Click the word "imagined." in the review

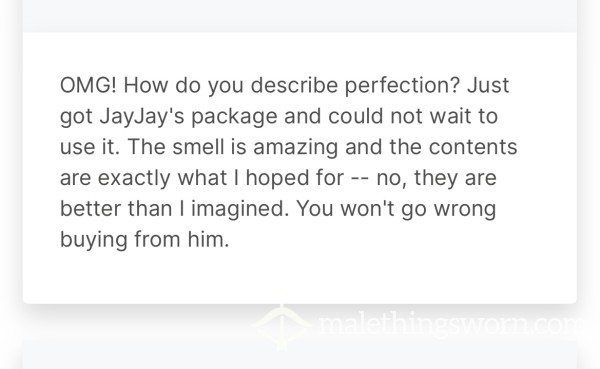coord(240,210)
